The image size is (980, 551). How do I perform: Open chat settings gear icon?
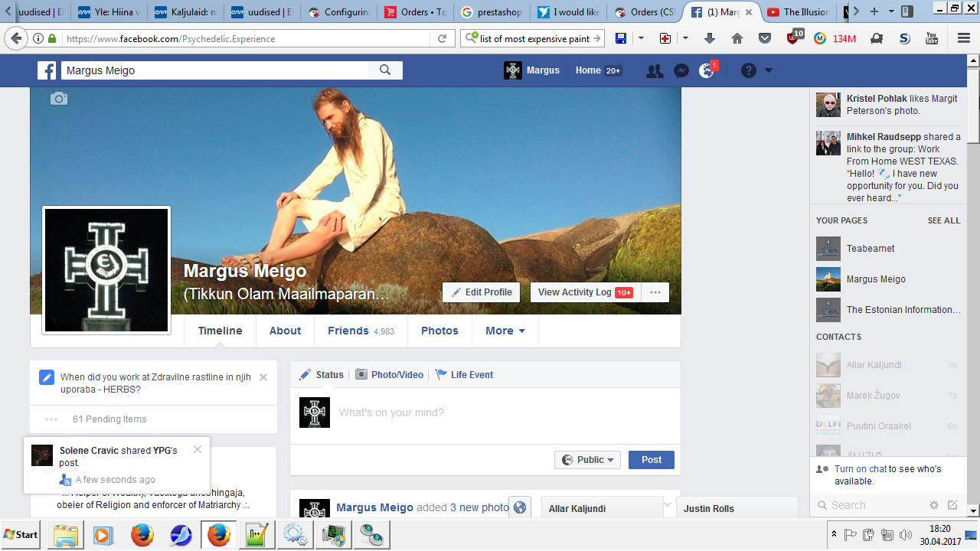pos(933,505)
